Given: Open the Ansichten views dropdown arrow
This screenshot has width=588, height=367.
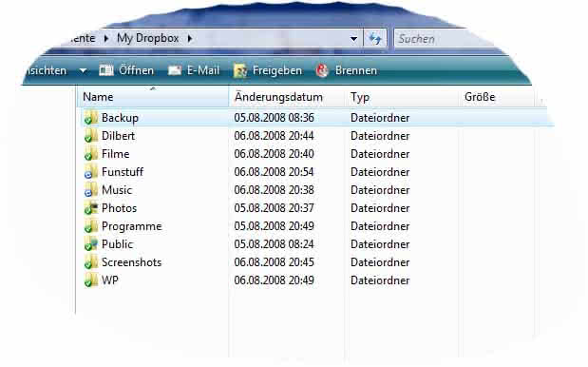Looking at the screenshot, I should 83,70.
